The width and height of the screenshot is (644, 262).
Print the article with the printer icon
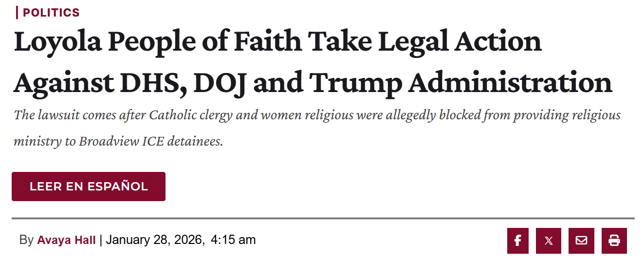tap(614, 241)
